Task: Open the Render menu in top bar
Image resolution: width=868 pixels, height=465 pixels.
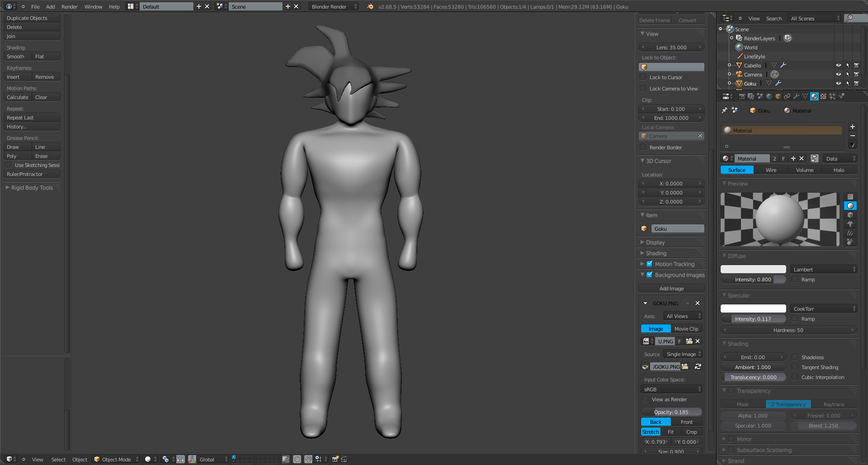Action: coord(69,7)
